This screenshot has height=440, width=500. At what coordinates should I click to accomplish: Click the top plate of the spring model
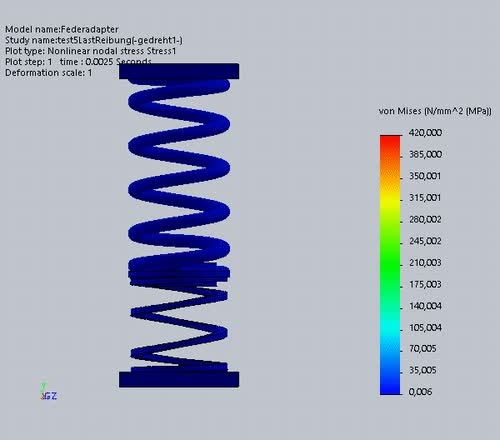179,71
